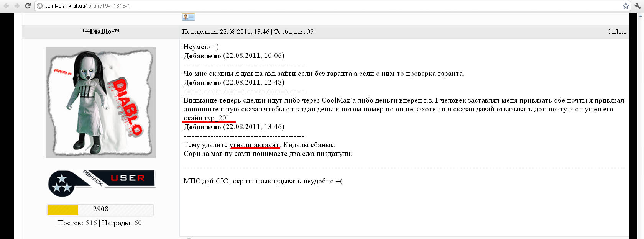Image resolution: width=644 pixels, height=239 pixels.
Task: Bookmark this page with the star
Action: 626,6
